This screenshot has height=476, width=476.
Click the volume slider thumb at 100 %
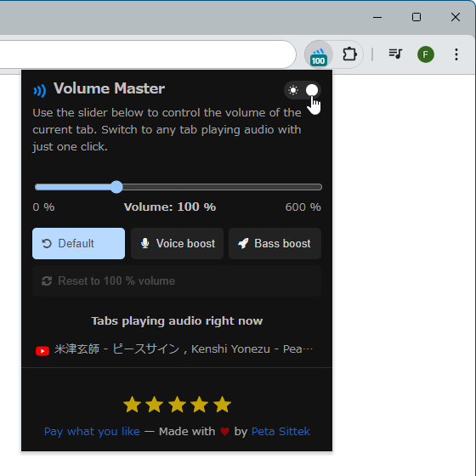(116, 187)
